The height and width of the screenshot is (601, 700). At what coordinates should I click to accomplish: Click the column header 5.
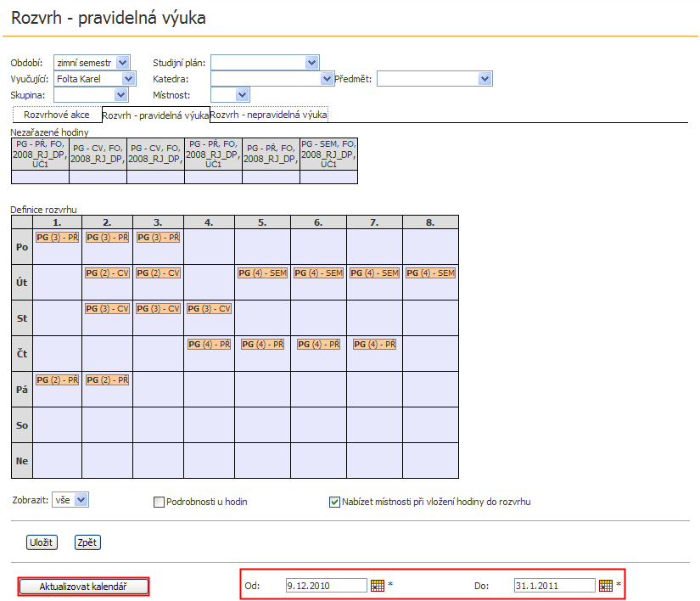(262, 222)
